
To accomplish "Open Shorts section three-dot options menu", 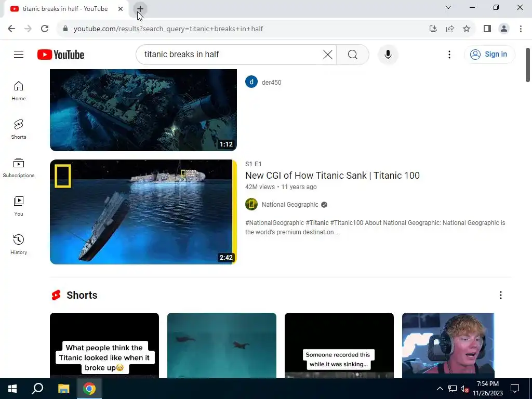I will 501,295.
